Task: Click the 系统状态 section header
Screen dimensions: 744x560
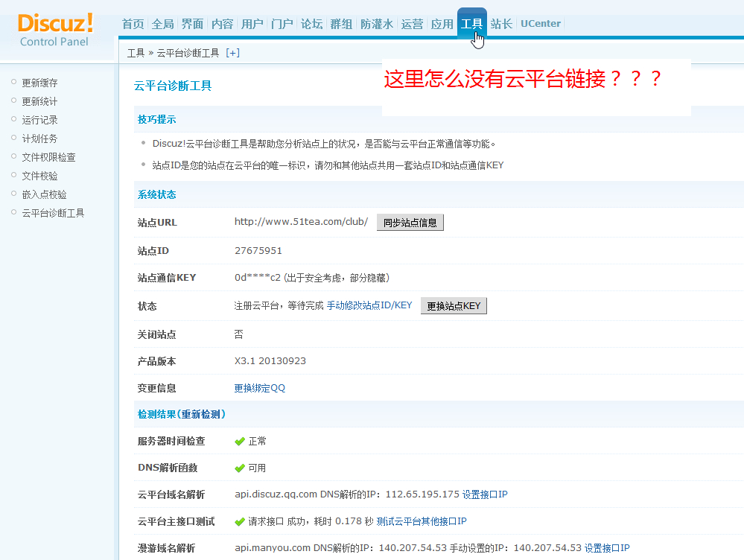Action: point(156,194)
